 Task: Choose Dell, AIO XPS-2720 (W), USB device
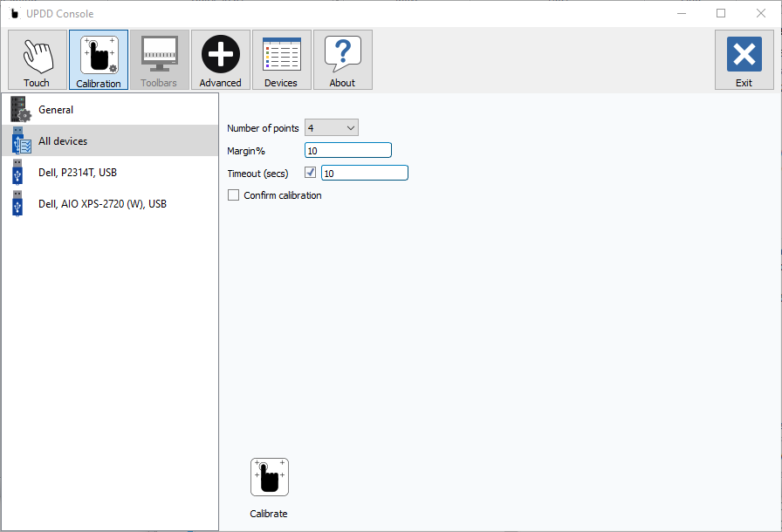pos(101,204)
